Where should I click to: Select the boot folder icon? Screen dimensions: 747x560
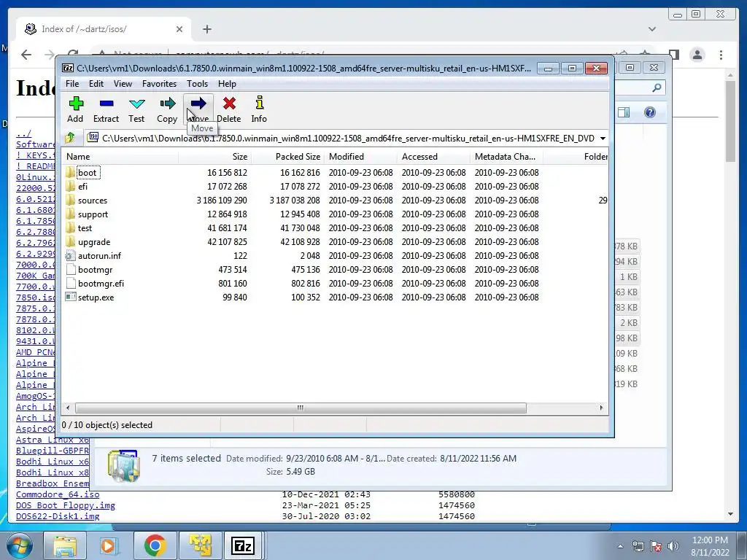point(71,172)
